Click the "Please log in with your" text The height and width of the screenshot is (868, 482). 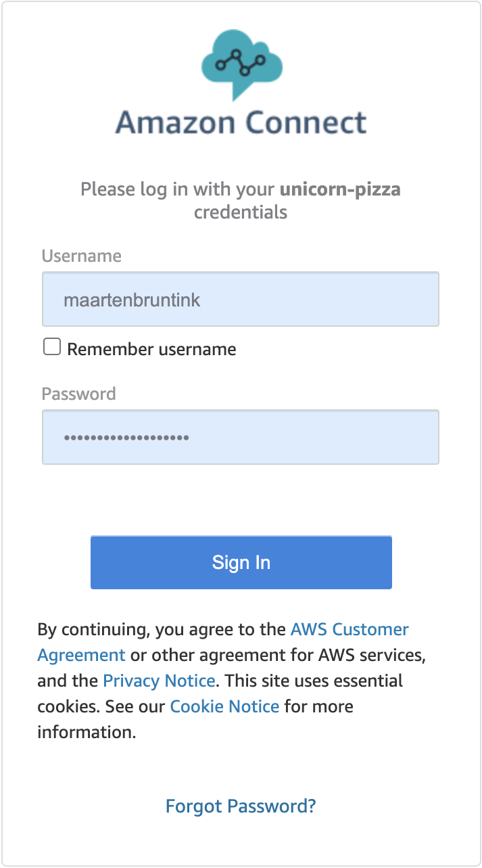[x=178, y=189]
